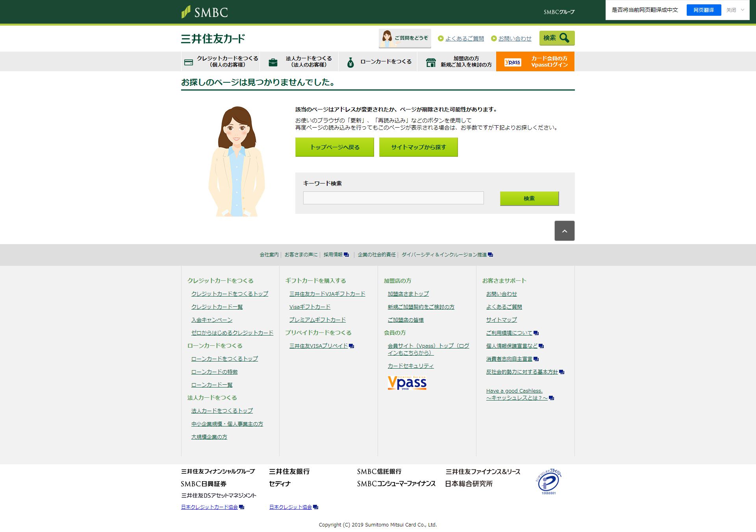Click the SMBC logo in the header
756x532 pixels.
[204, 12]
